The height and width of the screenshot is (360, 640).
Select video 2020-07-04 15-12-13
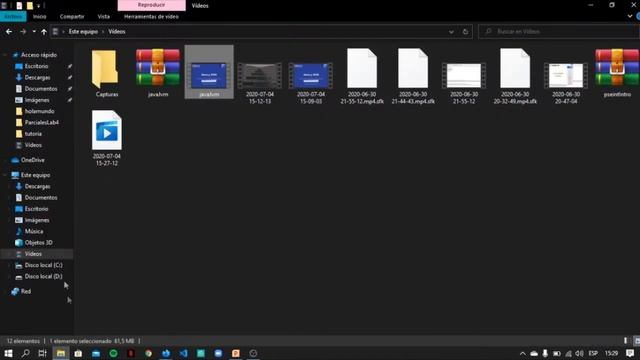(260, 82)
